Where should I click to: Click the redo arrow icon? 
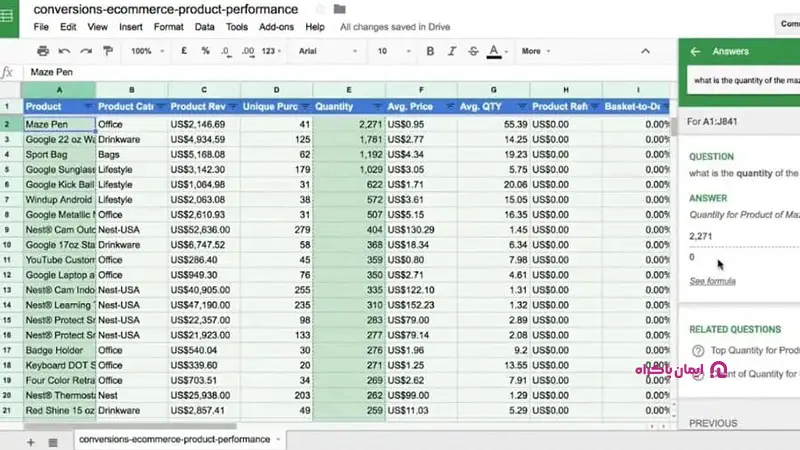(86, 51)
